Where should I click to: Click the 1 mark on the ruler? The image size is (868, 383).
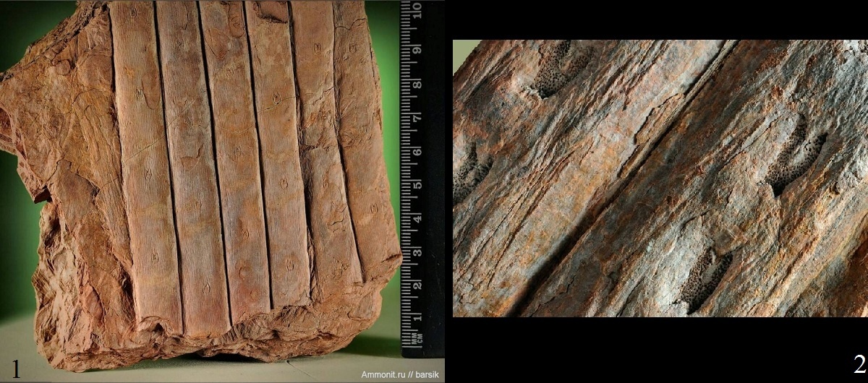416,318
